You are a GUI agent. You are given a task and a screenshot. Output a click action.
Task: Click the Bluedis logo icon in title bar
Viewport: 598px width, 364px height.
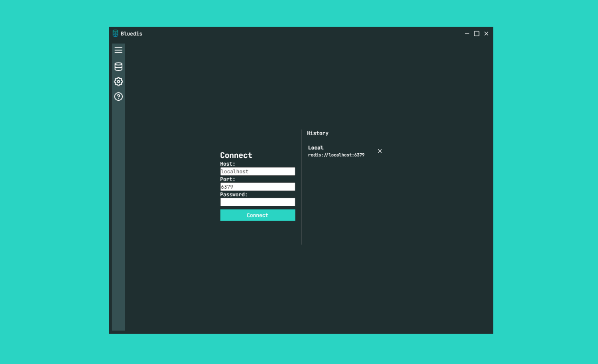(x=116, y=33)
